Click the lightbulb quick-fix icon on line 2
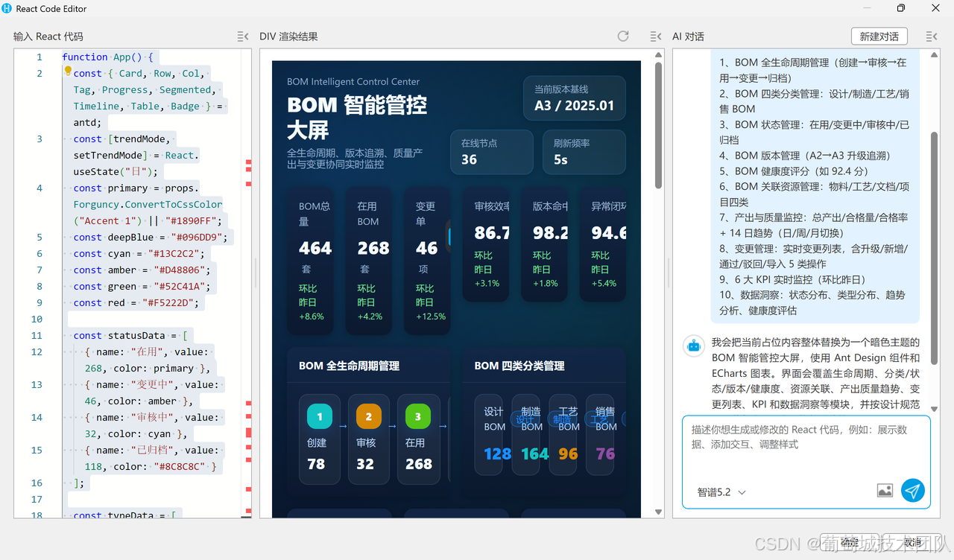This screenshot has height=560, width=954. tap(68, 71)
